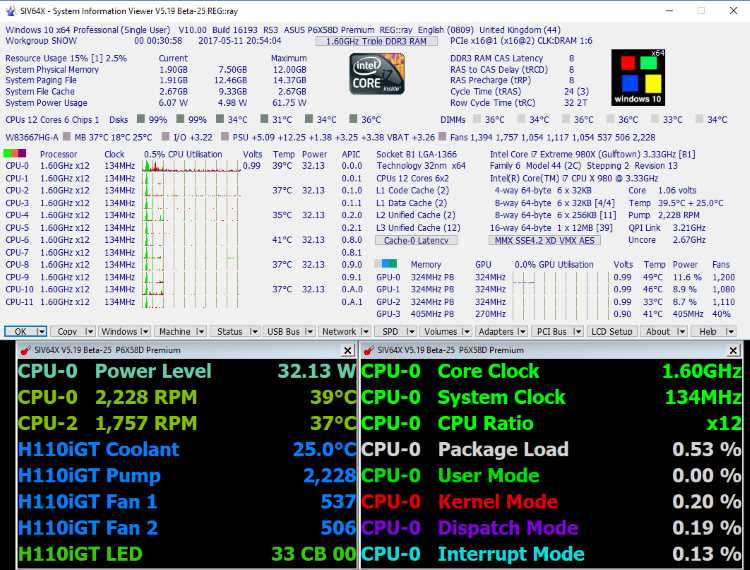Open the SPD button dropdown arrow

411,331
